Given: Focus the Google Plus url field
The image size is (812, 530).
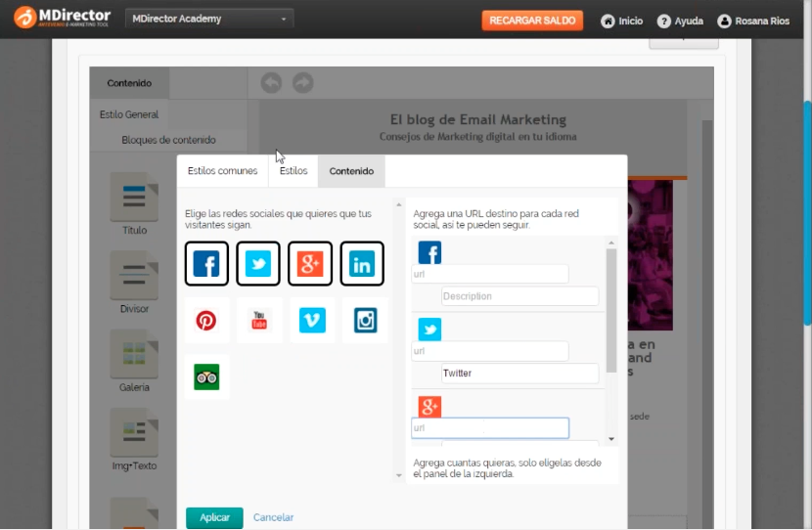Looking at the screenshot, I should tap(490, 428).
